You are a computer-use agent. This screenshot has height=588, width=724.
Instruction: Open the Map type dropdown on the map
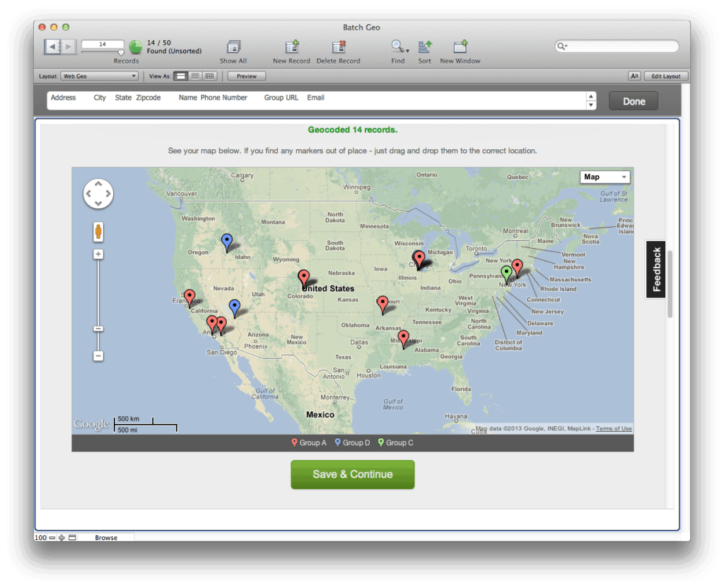point(605,177)
